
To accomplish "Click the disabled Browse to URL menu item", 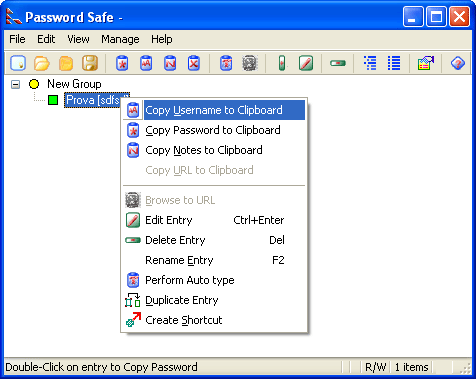I will click(x=214, y=200).
